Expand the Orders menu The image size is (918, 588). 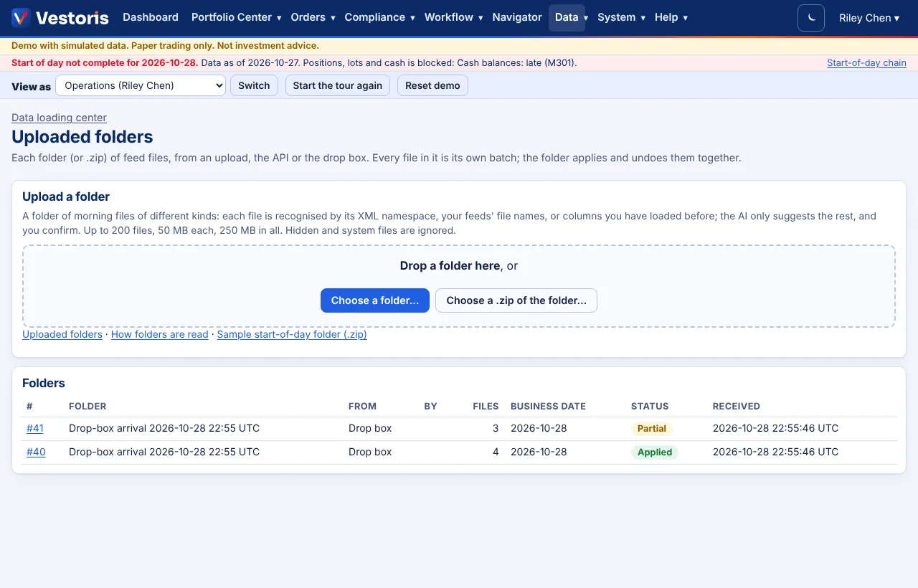[x=313, y=17]
